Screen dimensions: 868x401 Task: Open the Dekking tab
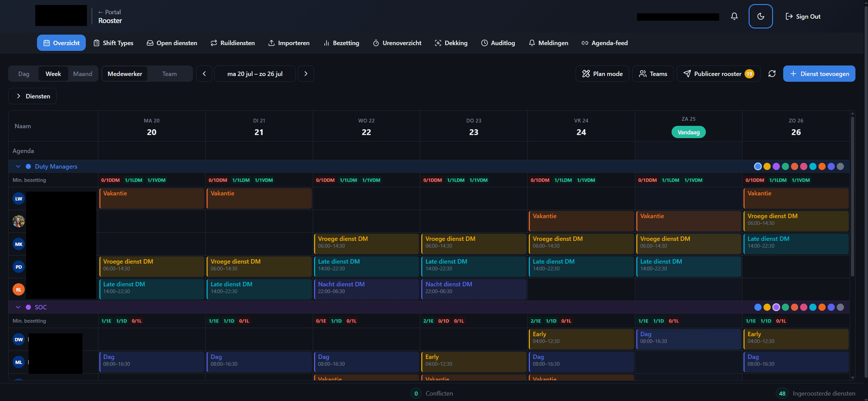click(451, 43)
